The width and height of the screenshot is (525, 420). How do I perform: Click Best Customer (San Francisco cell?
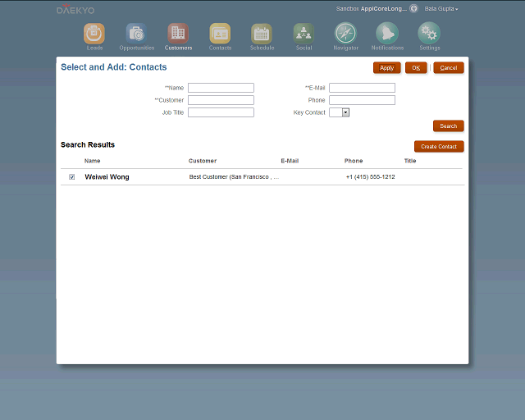pos(234,177)
